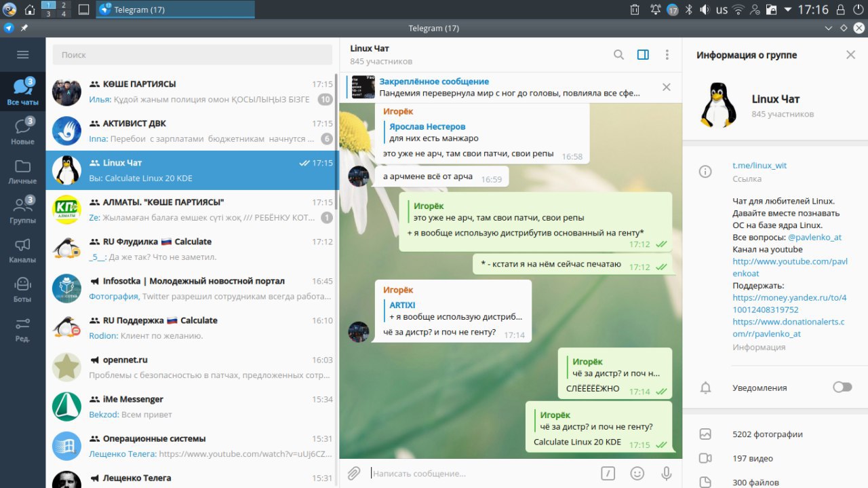Search in Linux Чат conversation
The image size is (868, 488).
(618, 55)
